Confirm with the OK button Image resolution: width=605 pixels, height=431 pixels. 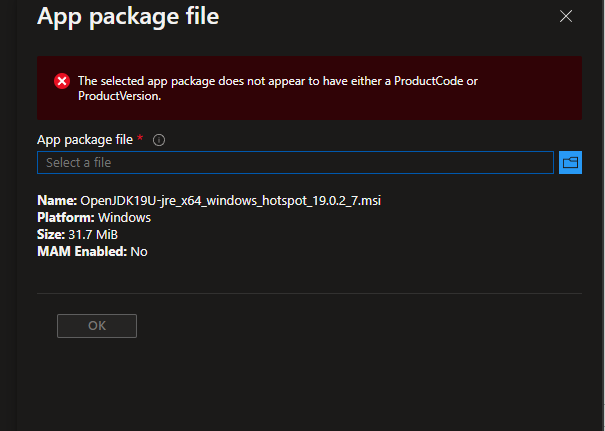pyautogui.click(x=97, y=326)
